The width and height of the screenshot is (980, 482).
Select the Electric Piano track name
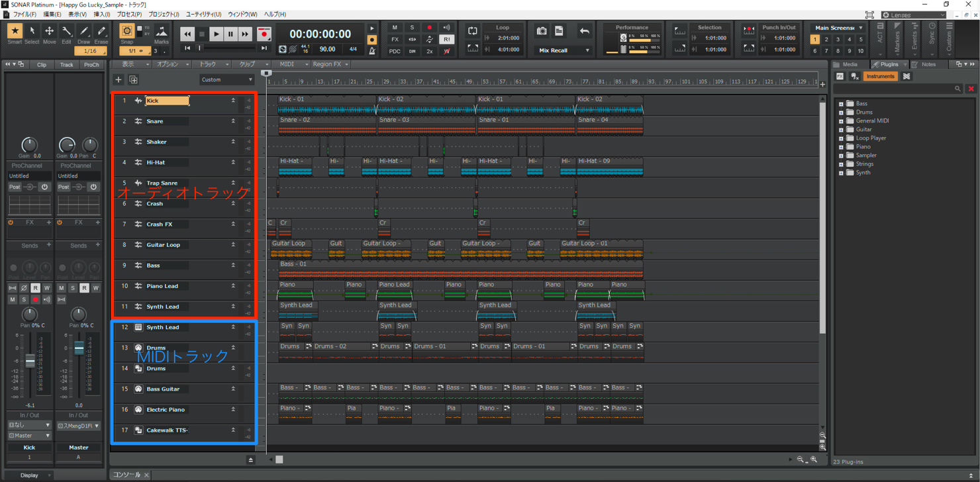point(166,410)
